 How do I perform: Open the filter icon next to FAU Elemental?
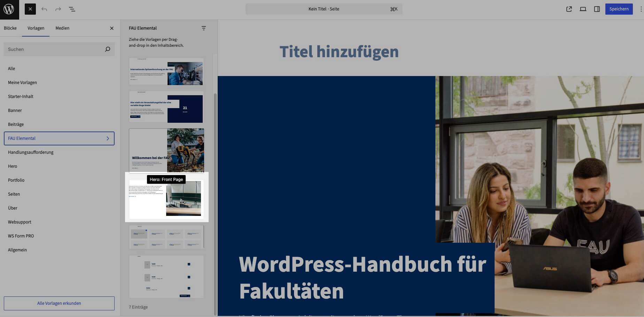[x=203, y=28]
